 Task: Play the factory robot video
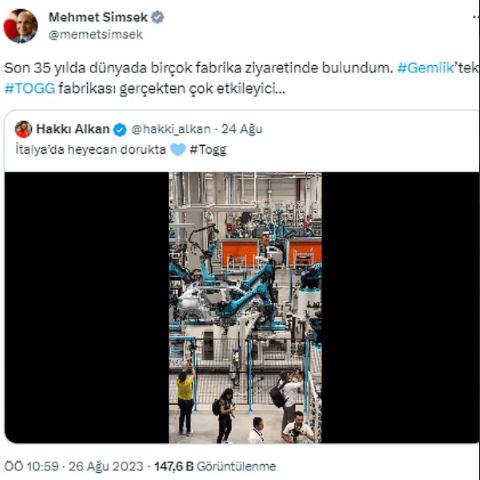pyautogui.click(x=245, y=307)
